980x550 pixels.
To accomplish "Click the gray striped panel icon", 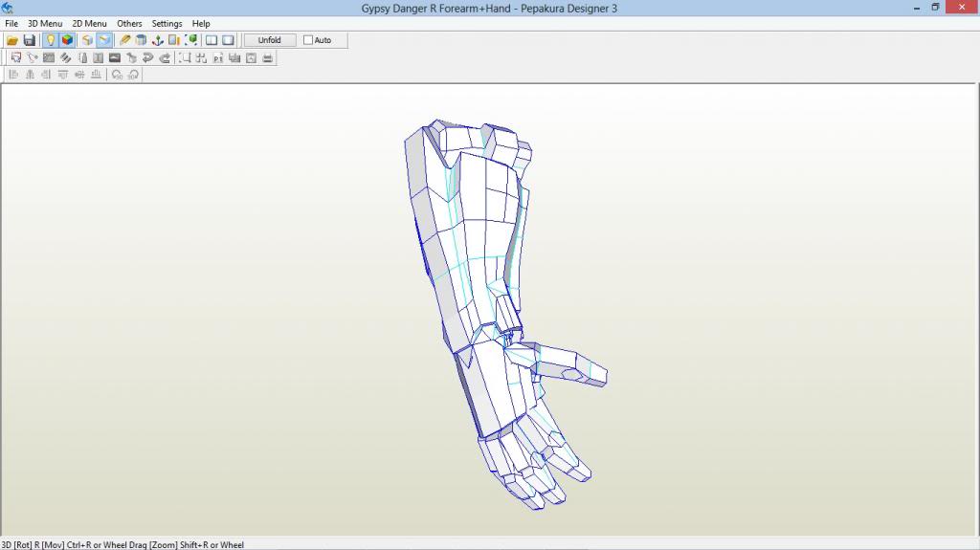I will point(49,57).
